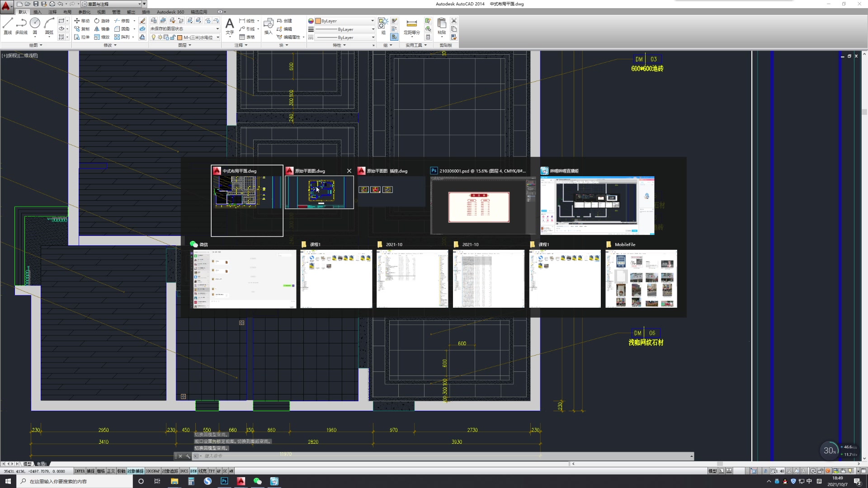The height and width of the screenshot is (488, 868).
Task: Switch to the View (视图) ribbon tab
Action: [x=101, y=12]
